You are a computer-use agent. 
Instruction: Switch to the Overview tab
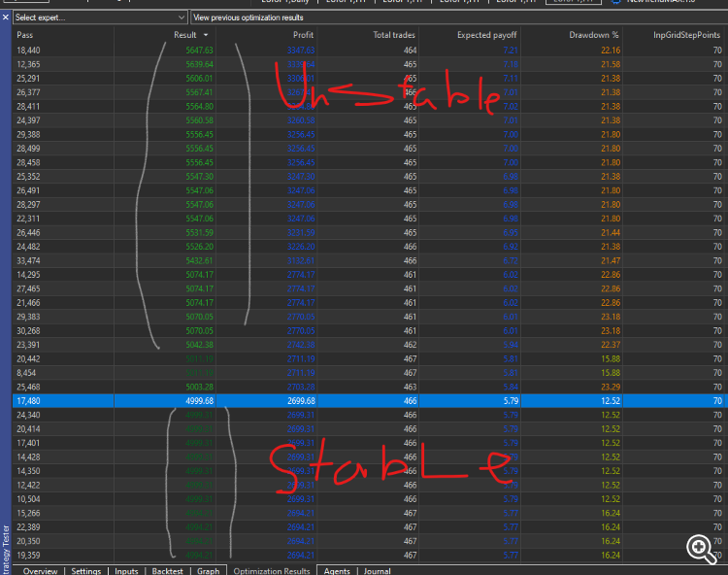(x=40, y=571)
